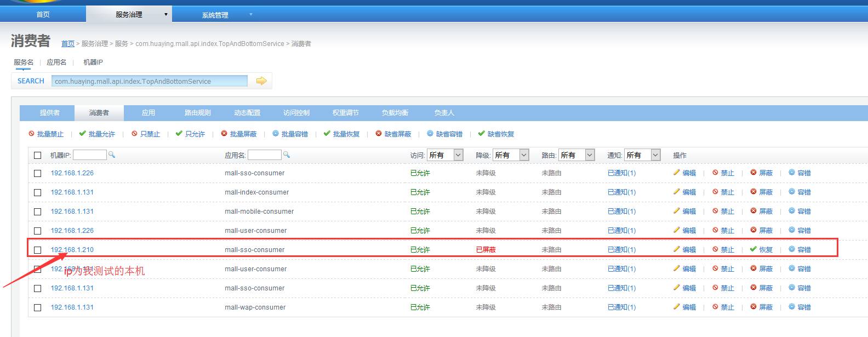This screenshot has height=337, width=868.
Task: Open IP link of mall-mobile-consumer row
Action: [x=72, y=212]
